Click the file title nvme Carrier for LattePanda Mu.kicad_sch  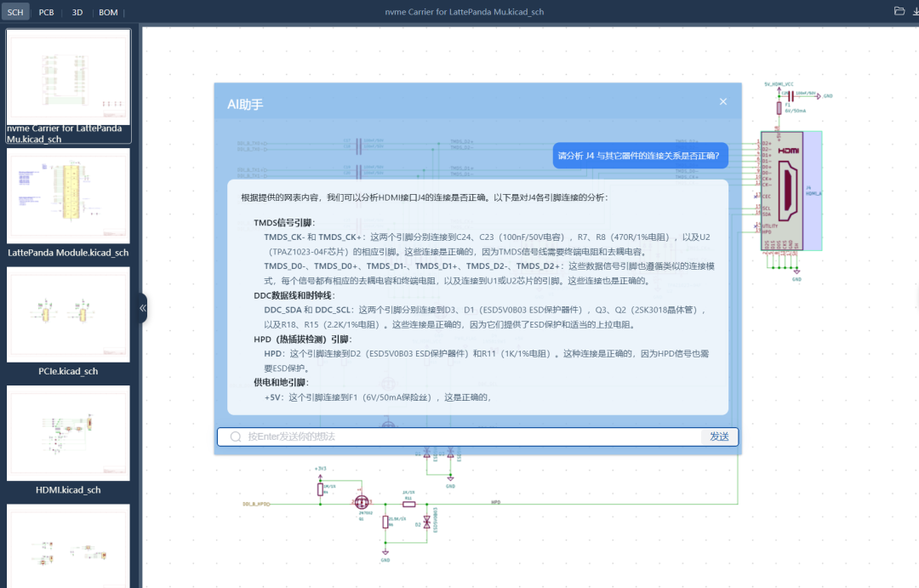click(465, 12)
